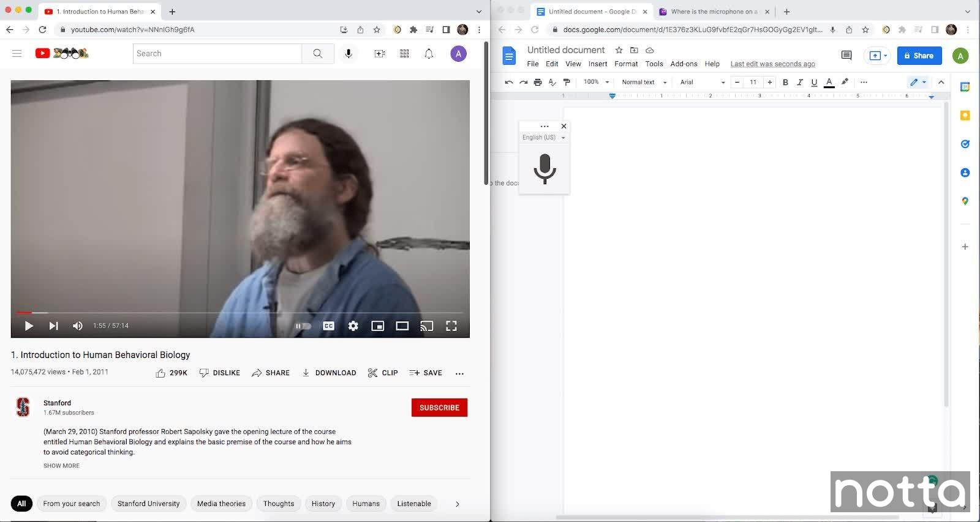Open the Docs Insert menu
This screenshot has height=522, width=980.
tap(598, 64)
